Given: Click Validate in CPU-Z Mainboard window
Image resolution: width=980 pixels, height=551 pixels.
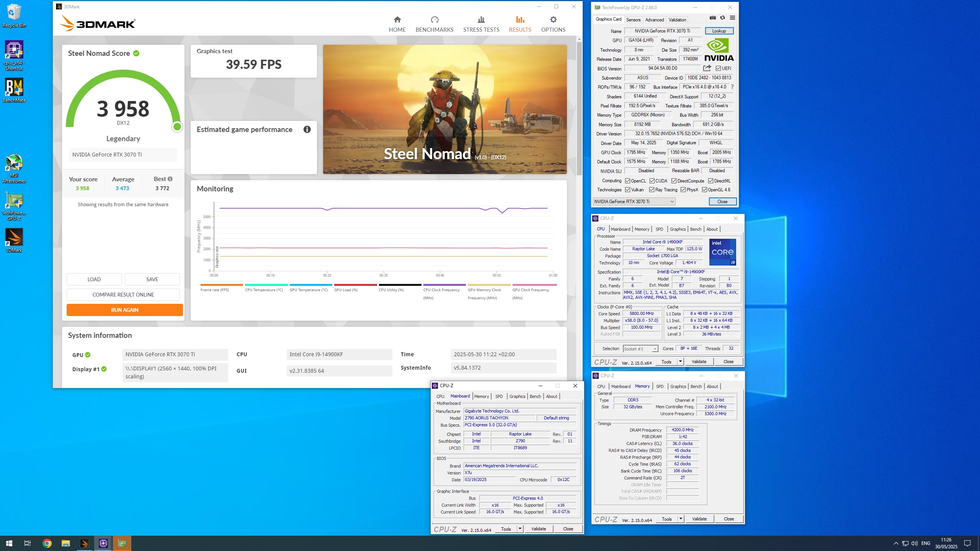Looking at the screenshot, I should (538, 529).
